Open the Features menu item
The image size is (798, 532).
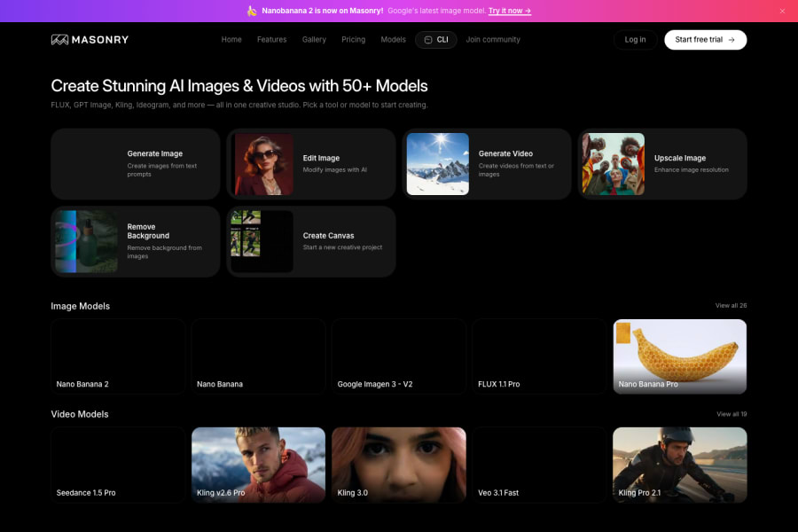tap(272, 40)
